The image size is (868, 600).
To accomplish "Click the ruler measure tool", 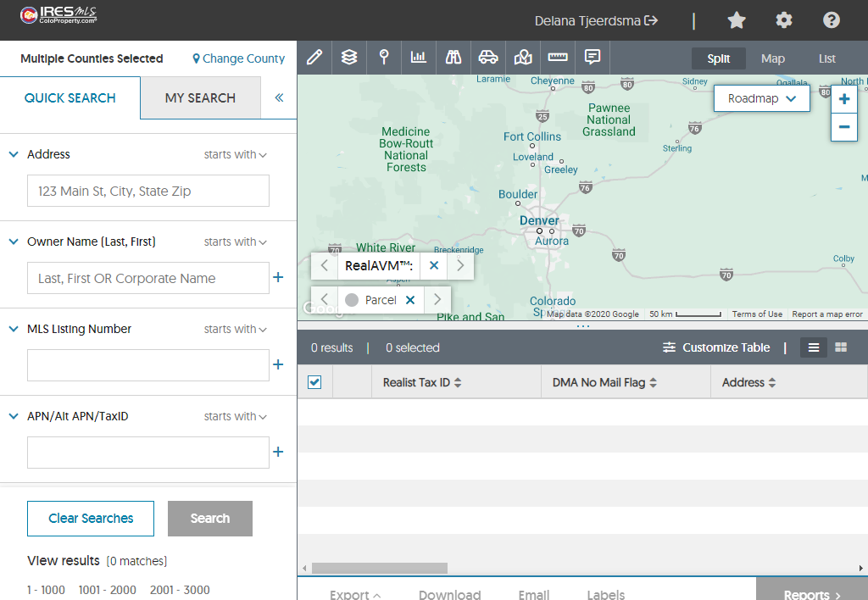I will click(558, 58).
